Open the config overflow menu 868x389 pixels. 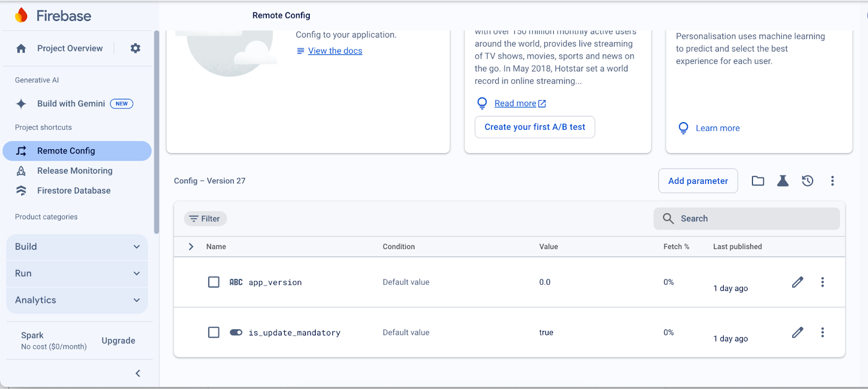pos(833,181)
